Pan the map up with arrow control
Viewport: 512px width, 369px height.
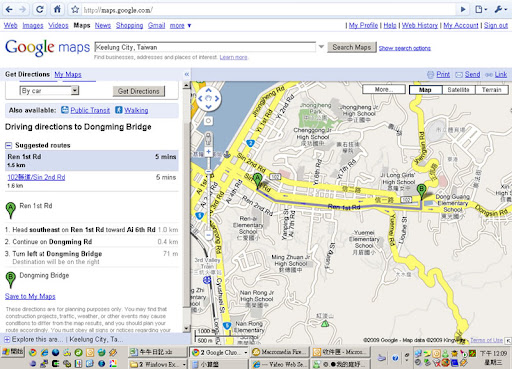209,90
